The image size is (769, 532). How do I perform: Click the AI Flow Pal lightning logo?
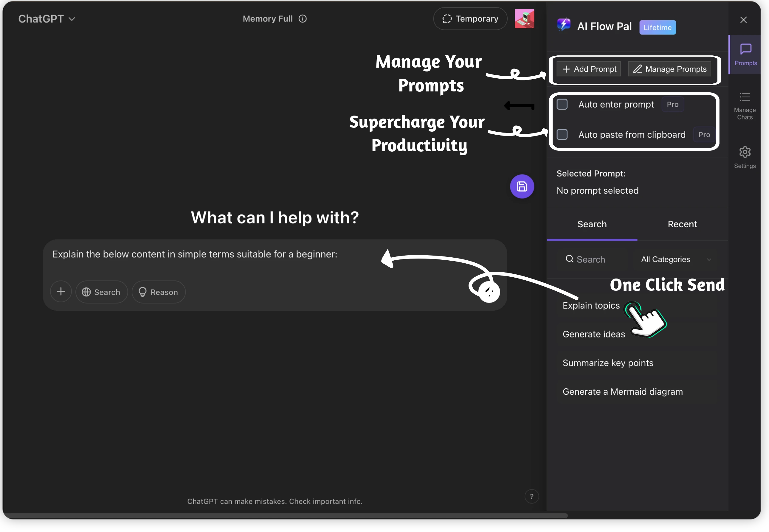tap(563, 25)
